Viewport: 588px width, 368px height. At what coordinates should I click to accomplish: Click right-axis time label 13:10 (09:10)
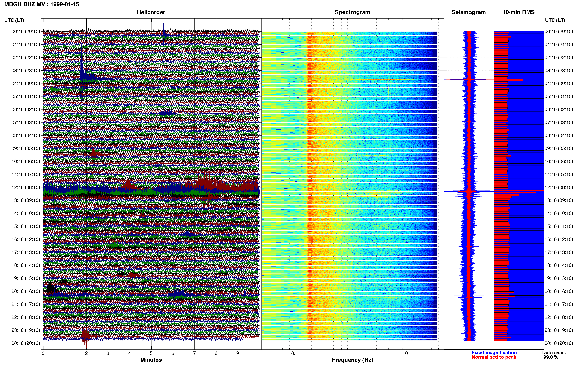[x=559, y=200]
